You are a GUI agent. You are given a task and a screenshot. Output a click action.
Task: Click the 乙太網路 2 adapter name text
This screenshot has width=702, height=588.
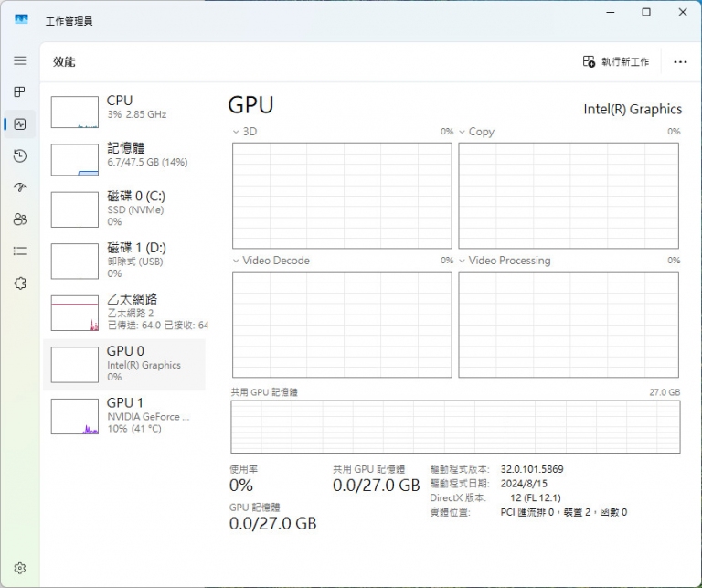(x=131, y=313)
